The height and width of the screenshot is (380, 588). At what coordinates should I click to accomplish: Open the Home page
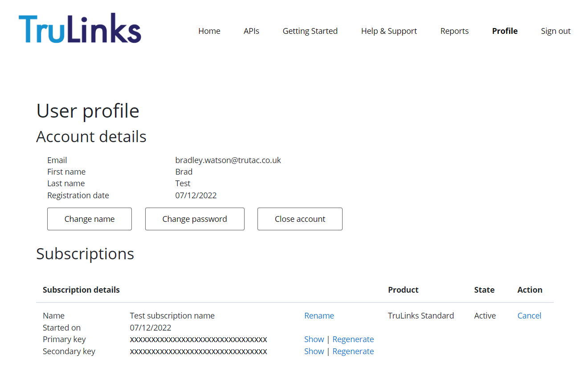click(209, 31)
